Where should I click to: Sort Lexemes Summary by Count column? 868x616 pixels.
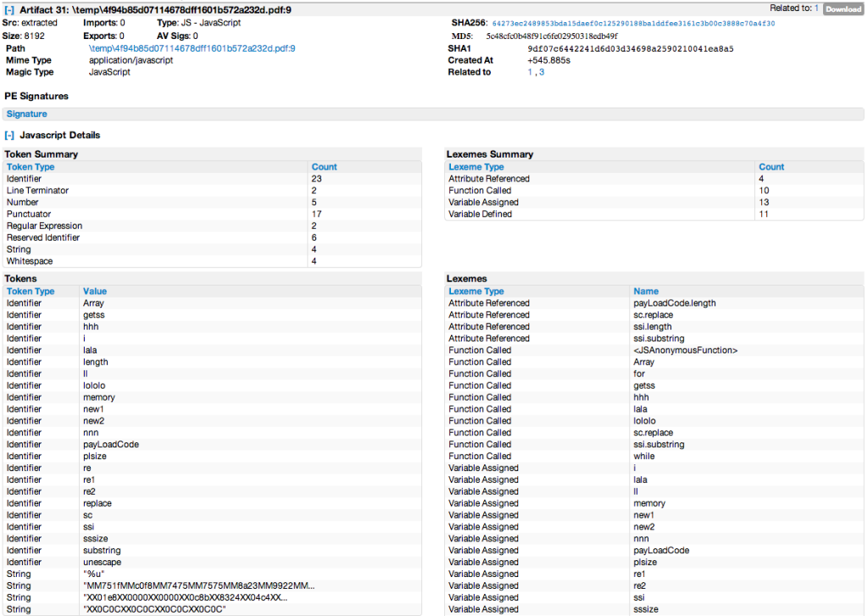coord(771,167)
